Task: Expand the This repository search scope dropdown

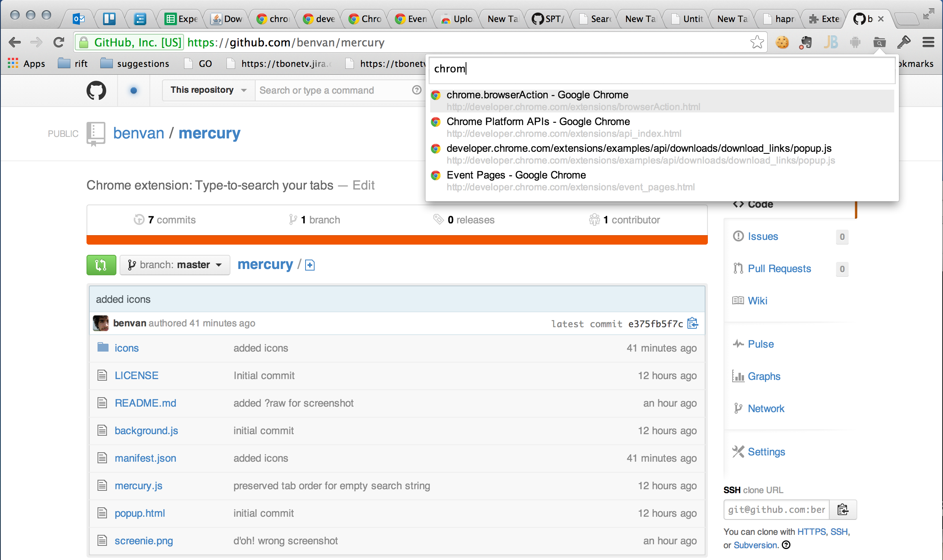Action: [x=209, y=90]
